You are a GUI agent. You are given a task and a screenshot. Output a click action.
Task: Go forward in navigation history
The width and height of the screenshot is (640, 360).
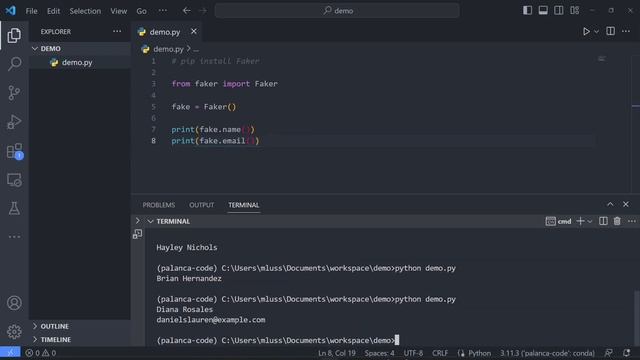(x=203, y=11)
